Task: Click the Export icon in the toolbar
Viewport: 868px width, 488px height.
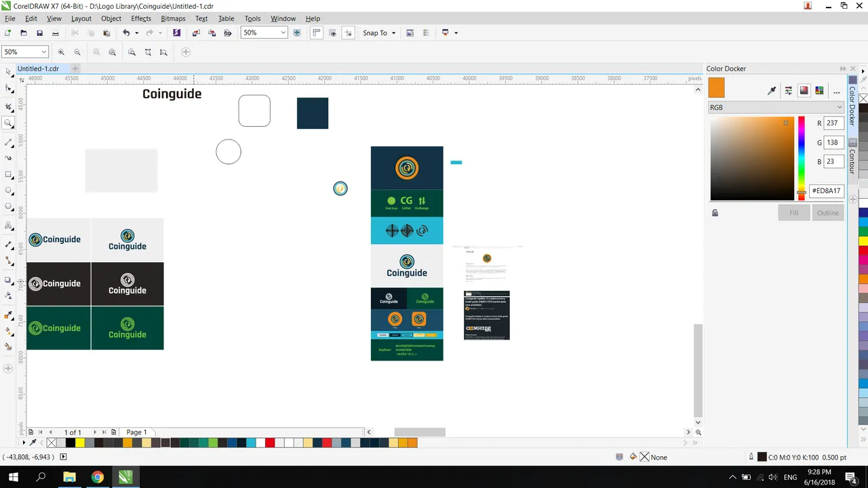Action: [x=212, y=33]
